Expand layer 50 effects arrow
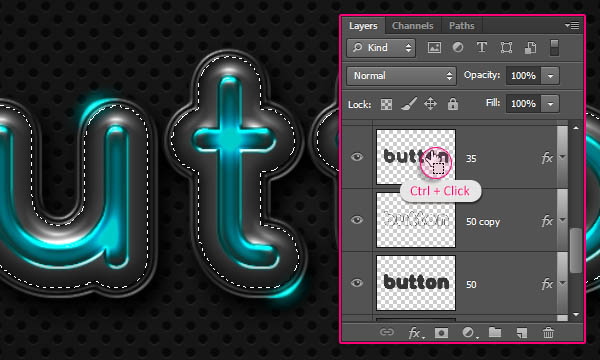 (562, 283)
